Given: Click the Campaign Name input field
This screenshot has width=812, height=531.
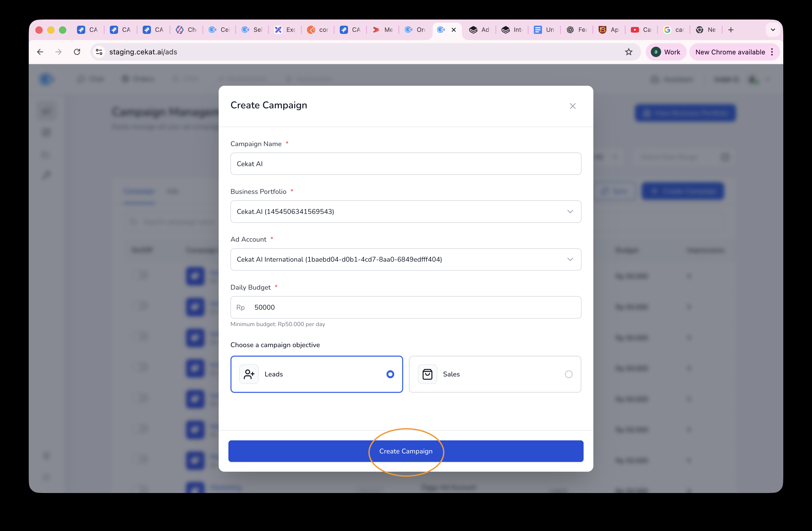Looking at the screenshot, I should 406,164.
